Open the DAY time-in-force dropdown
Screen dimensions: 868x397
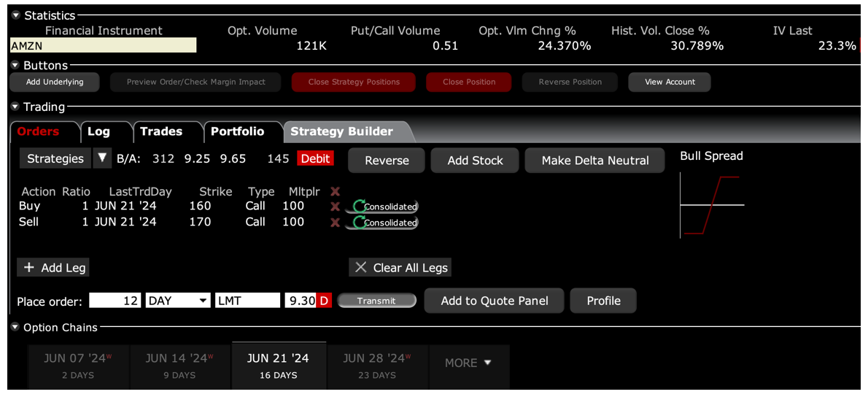178,301
